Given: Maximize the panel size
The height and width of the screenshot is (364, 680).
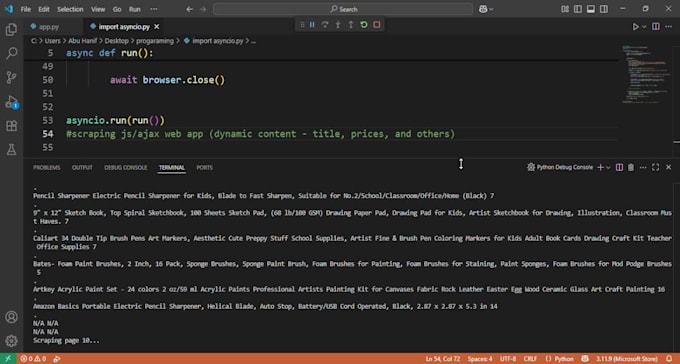Looking at the screenshot, I should 656,167.
